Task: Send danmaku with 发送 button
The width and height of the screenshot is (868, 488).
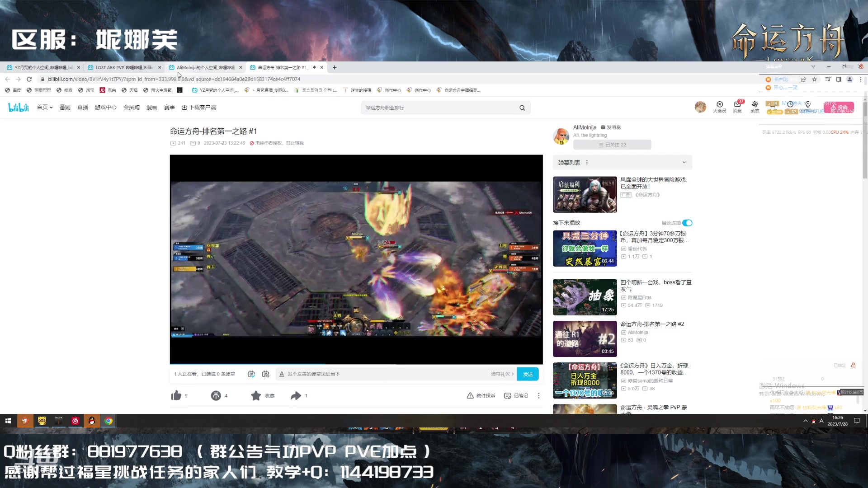Action: [528, 374]
